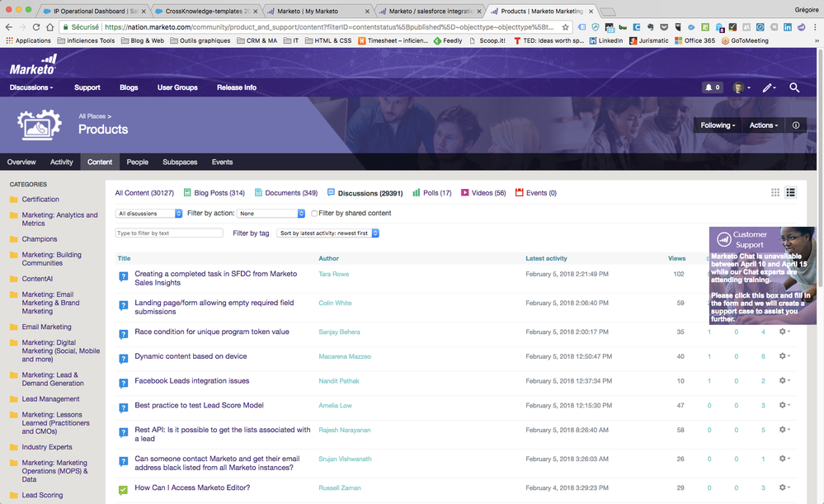Switch to the Subspaces tab

tap(180, 162)
